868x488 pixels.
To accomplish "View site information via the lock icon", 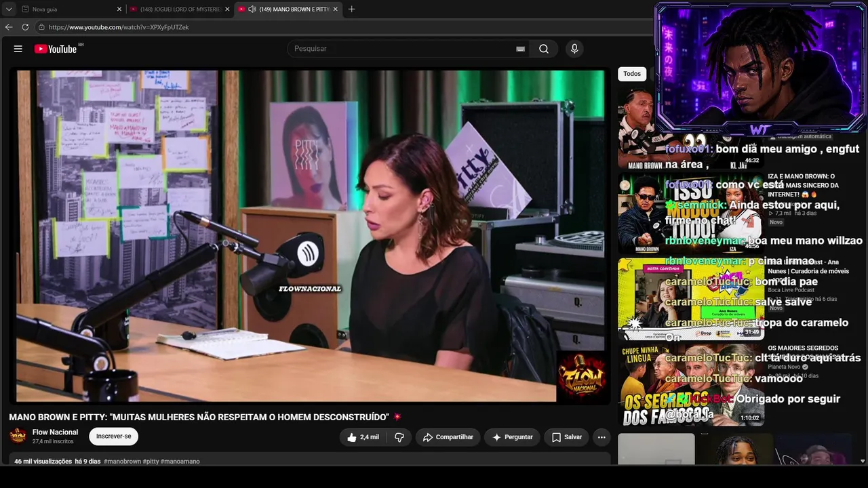I will point(41,27).
